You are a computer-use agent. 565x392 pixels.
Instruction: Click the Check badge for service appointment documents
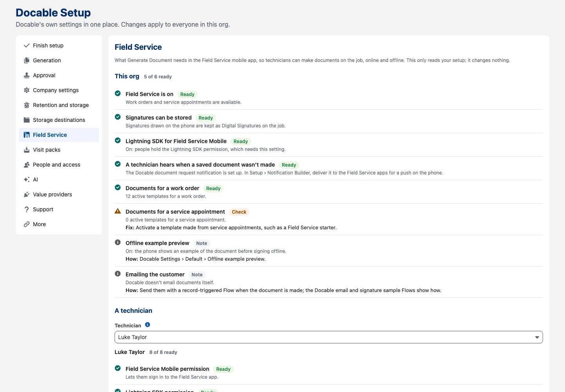point(239,212)
